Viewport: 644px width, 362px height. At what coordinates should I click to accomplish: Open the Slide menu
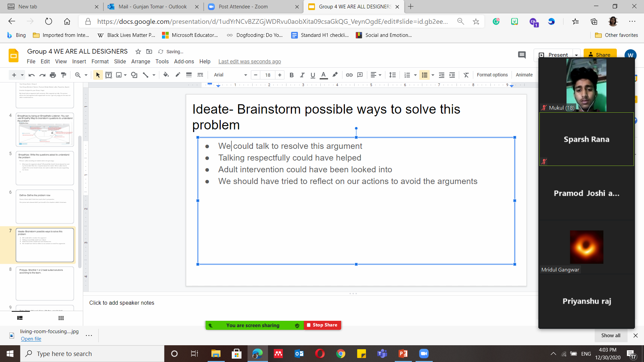point(120,62)
